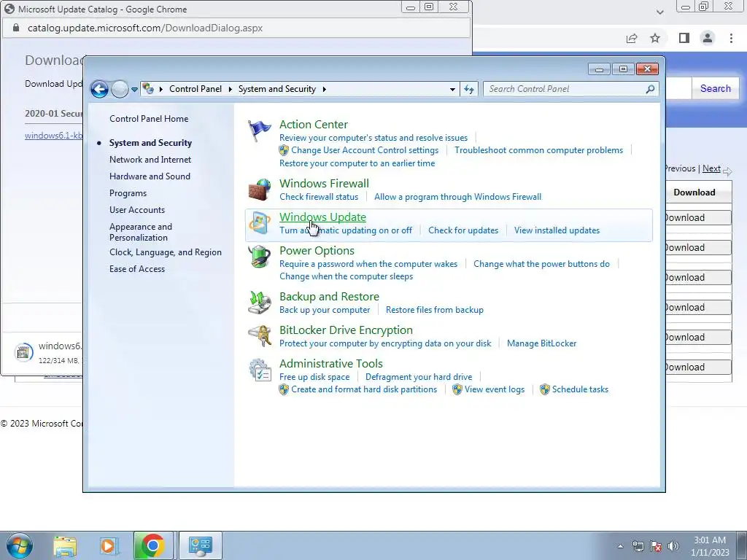The image size is (747, 560).
Task: Open the Windows Update heading link
Action: point(322,217)
